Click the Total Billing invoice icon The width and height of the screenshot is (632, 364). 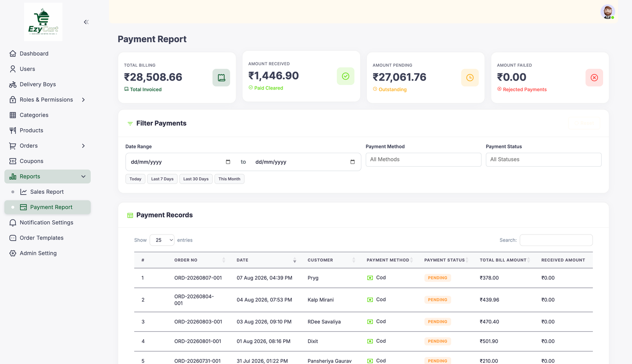click(x=221, y=78)
